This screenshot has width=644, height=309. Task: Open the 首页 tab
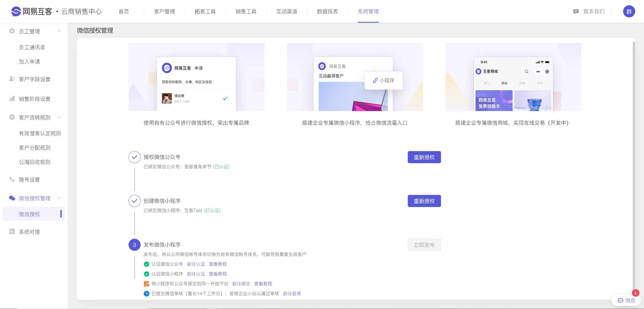pyautogui.click(x=124, y=12)
